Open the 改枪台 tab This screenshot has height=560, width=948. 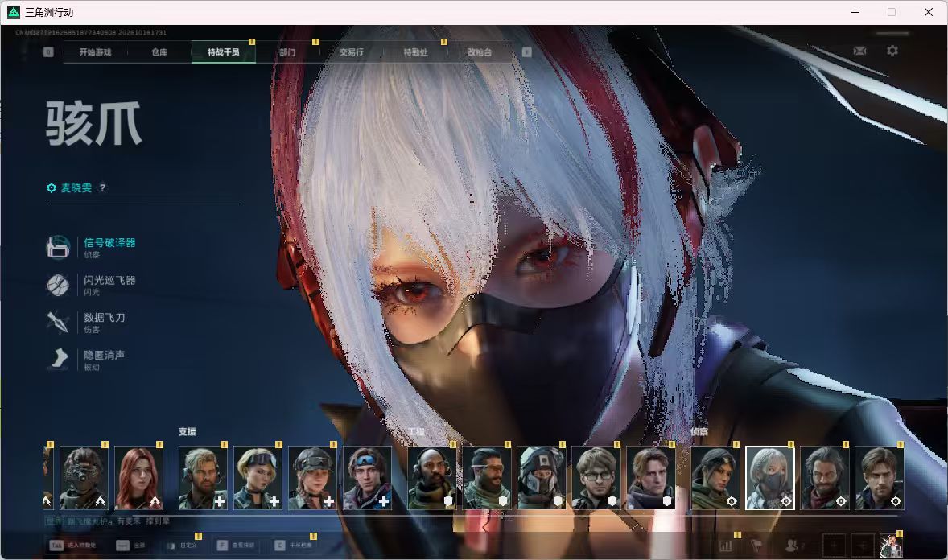point(480,52)
